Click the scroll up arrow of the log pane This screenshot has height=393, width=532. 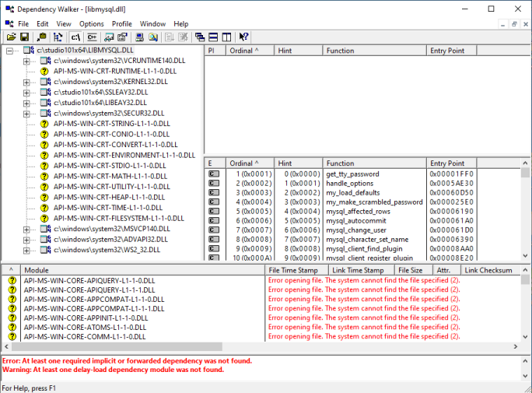coord(525,361)
